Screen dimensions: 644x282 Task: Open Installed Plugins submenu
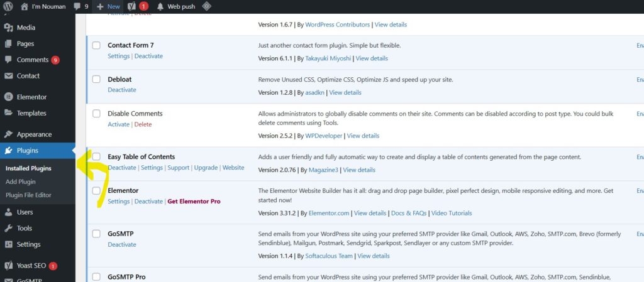[28, 168]
